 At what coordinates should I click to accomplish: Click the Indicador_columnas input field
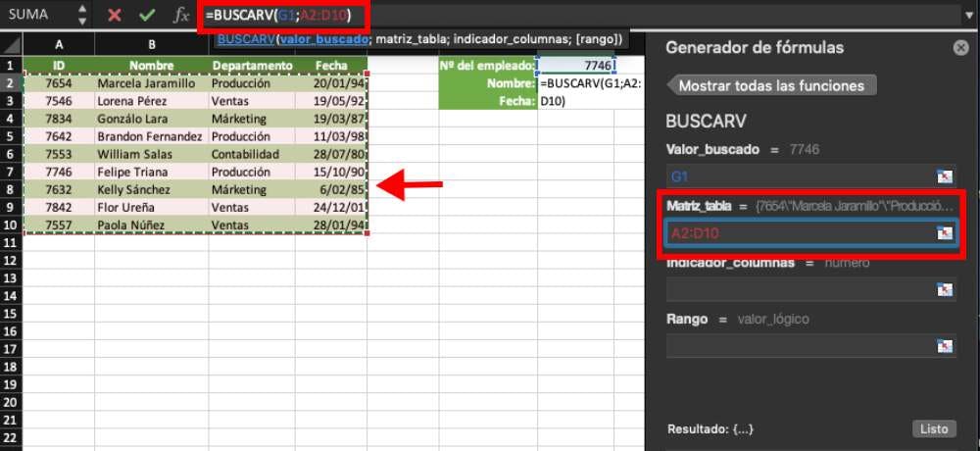(x=799, y=289)
